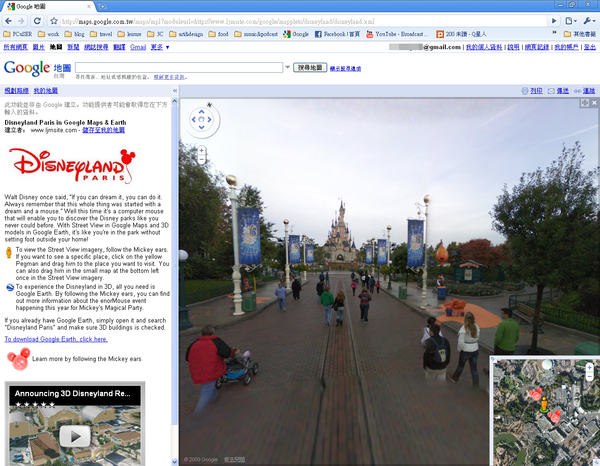Click the Go arrow beside address bar

pyautogui.click(x=554, y=21)
